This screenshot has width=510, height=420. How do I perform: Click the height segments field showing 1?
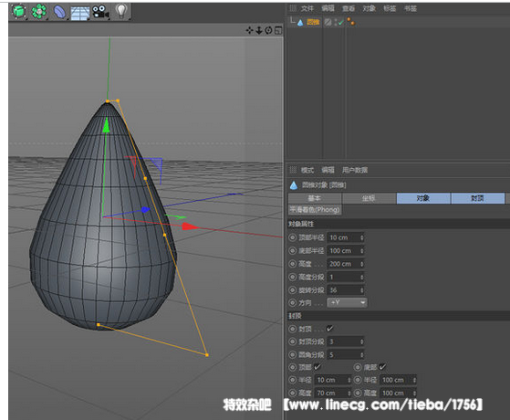click(346, 277)
